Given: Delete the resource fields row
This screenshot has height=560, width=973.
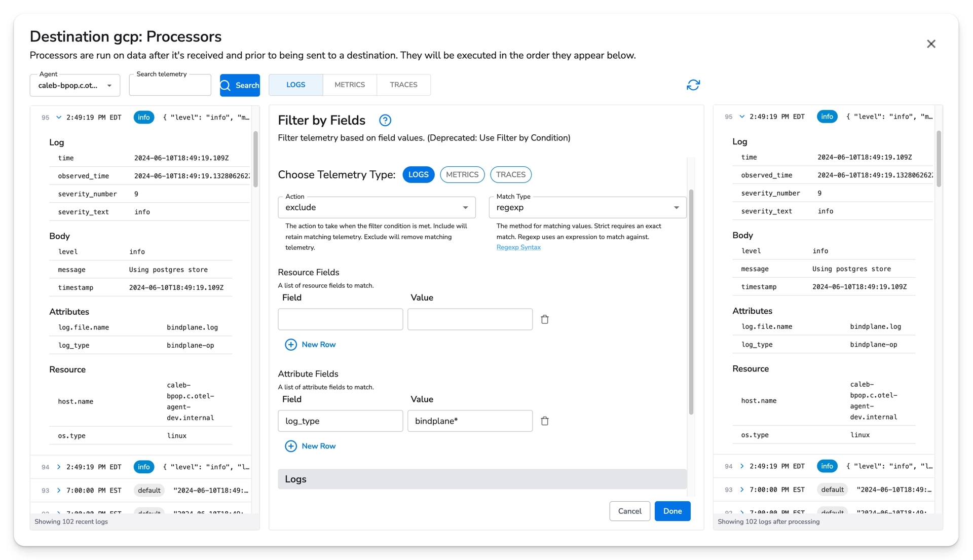Looking at the screenshot, I should point(545,320).
